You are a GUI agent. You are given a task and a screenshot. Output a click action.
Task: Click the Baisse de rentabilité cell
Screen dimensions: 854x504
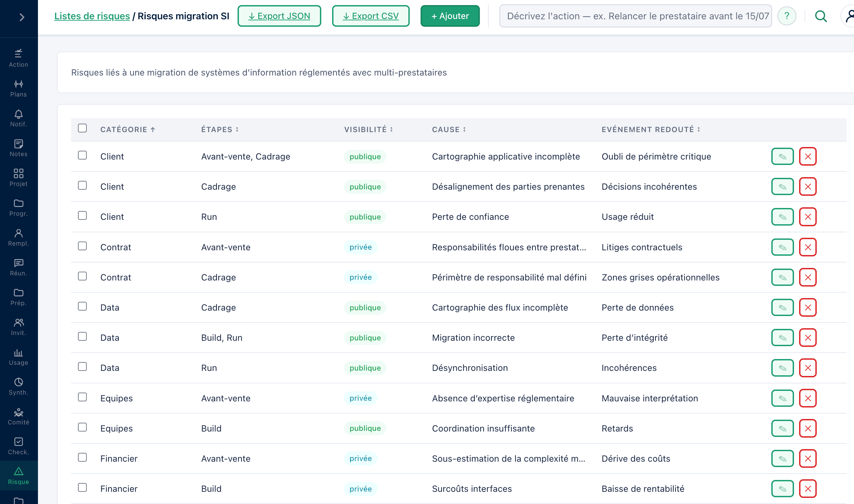click(x=643, y=489)
